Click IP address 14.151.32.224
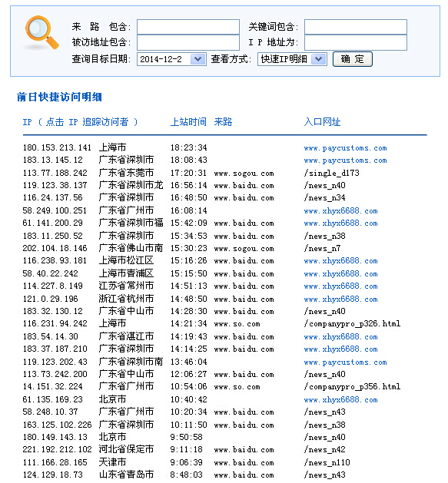Image resolution: width=448 pixels, height=483 pixels. [53, 386]
